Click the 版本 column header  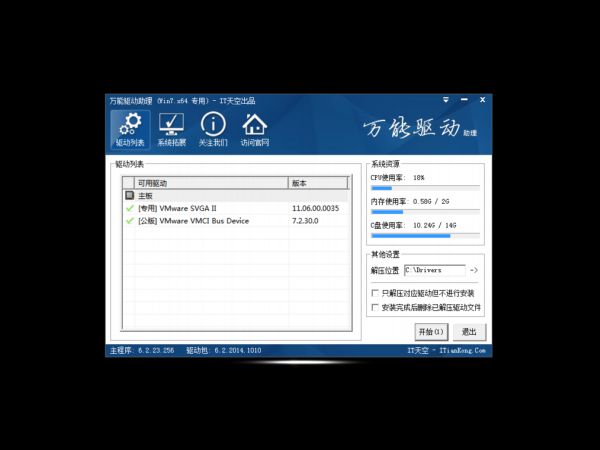(x=317, y=183)
